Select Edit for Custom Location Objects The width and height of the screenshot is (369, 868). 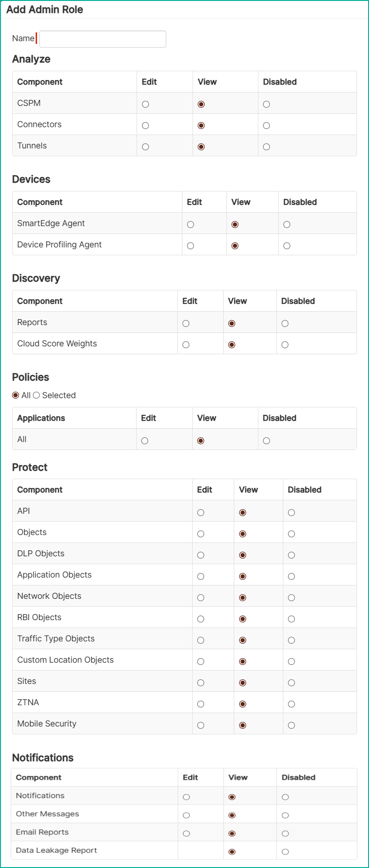(200, 662)
